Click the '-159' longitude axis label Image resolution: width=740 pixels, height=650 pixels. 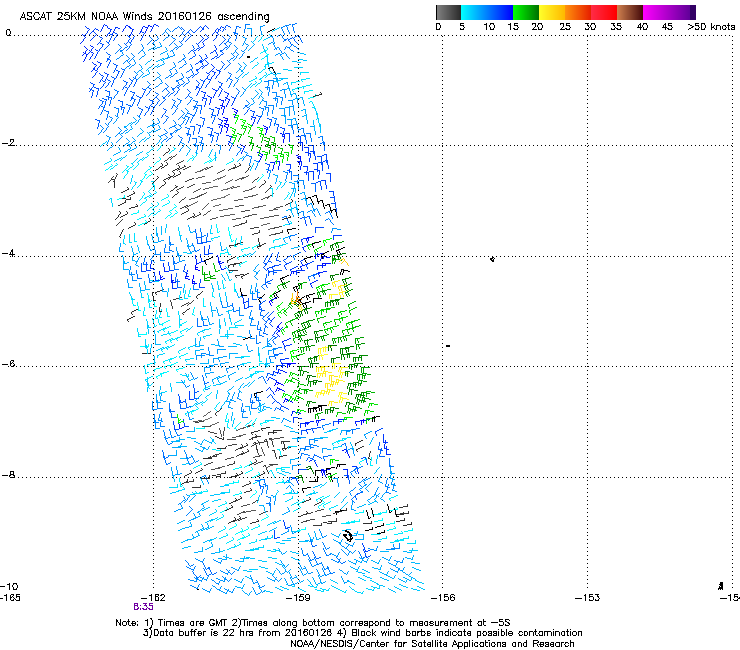(x=298, y=598)
